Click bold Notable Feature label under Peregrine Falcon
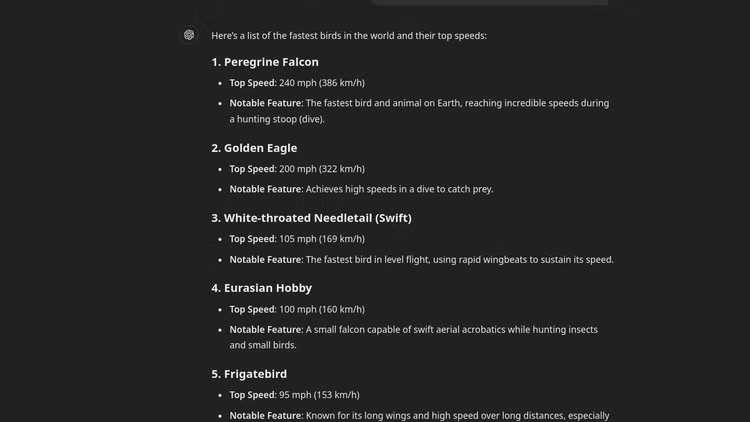This screenshot has height=422, width=750. tap(265, 103)
